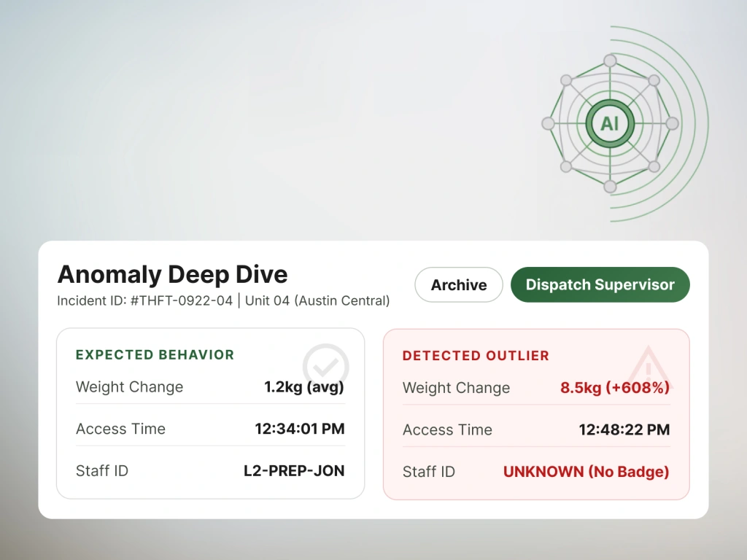Click the checkmark icon in Expected Behavior
The width and height of the screenshot is (747, 560).
(326, 366)
